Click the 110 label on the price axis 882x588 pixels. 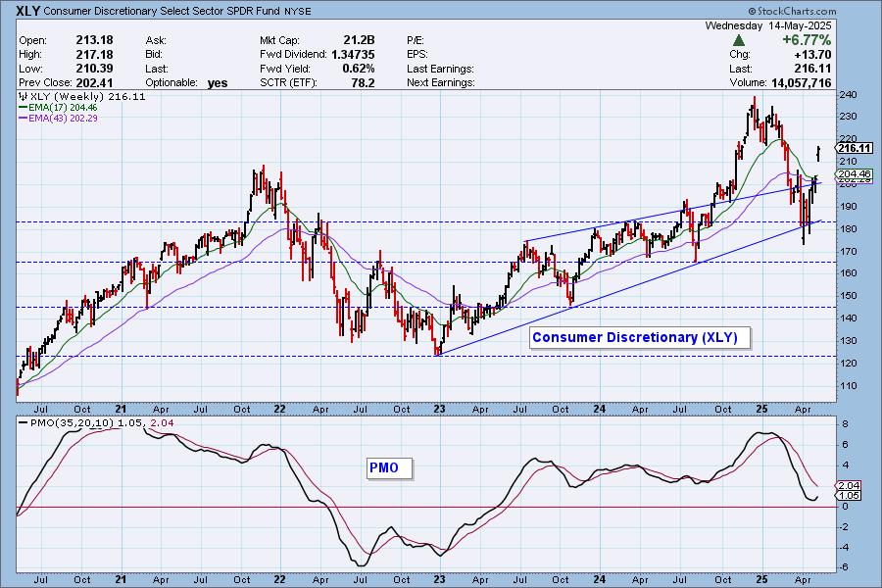(x=849, y=386)
